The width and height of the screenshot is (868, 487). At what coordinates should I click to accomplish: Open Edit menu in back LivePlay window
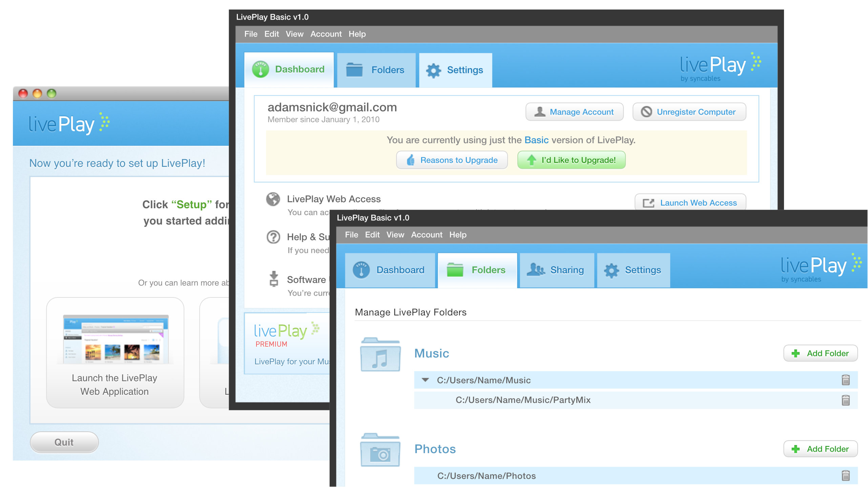tap(271, 34)
